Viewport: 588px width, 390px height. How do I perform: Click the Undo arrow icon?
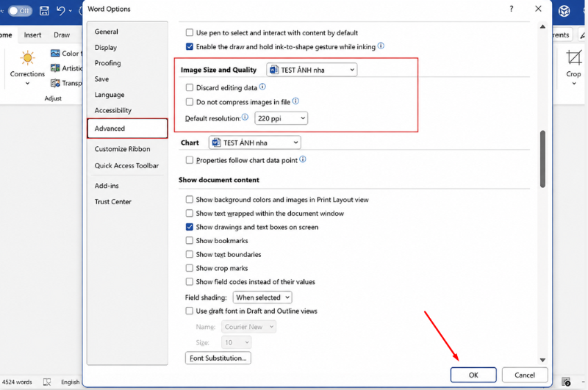point(60,10)
